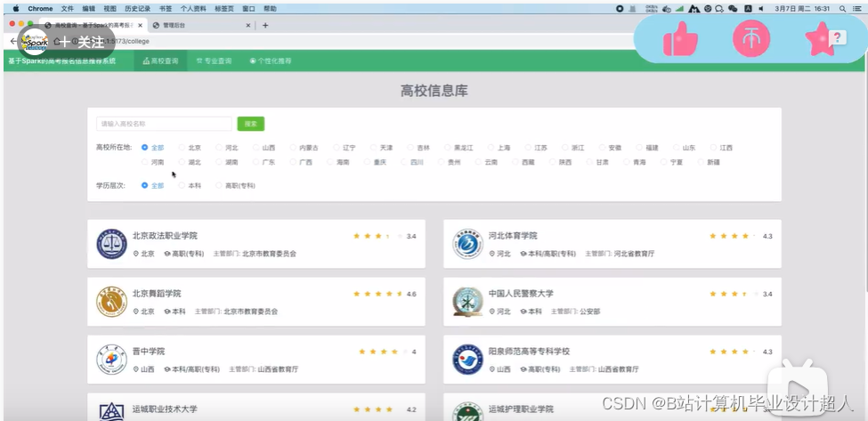Screen dimensions: 868x421
Task: Open the 河北体育学院 college name link
Action: click(513, 236)
